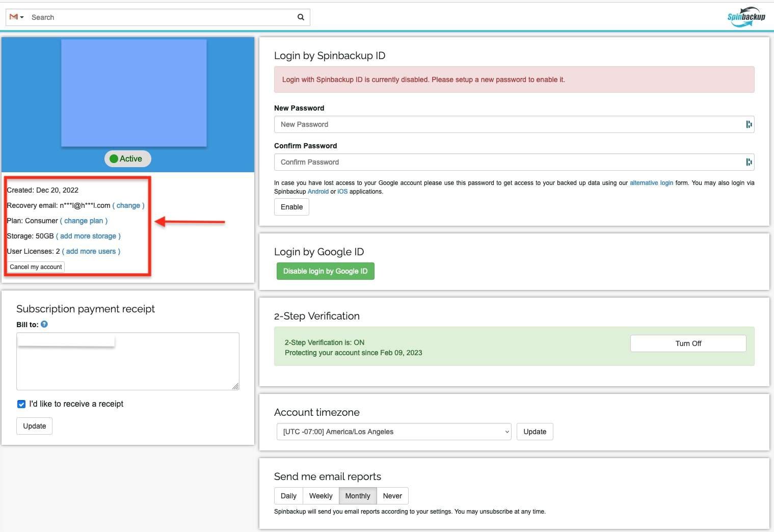The image size is (774, 532).
Task: Click 'Protecting your account since Feb 09, 2023'
Action: [x=353, y=353]
